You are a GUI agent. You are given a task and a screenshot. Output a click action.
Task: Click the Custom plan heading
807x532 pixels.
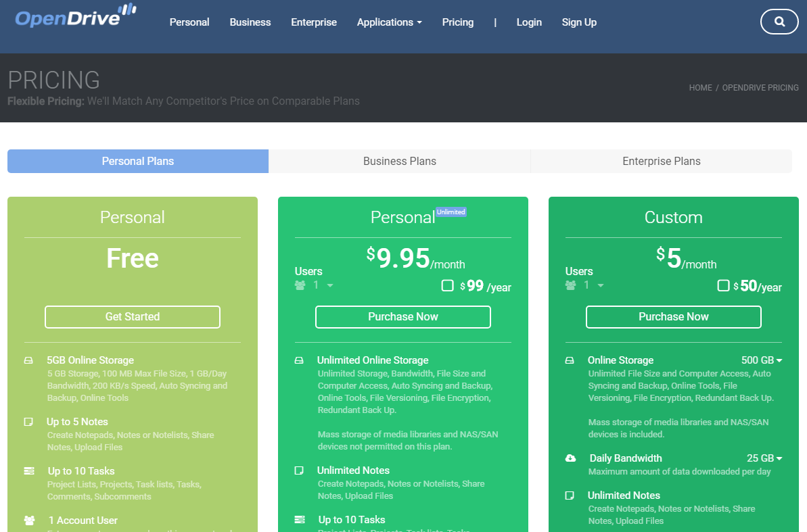click(674, 217)
